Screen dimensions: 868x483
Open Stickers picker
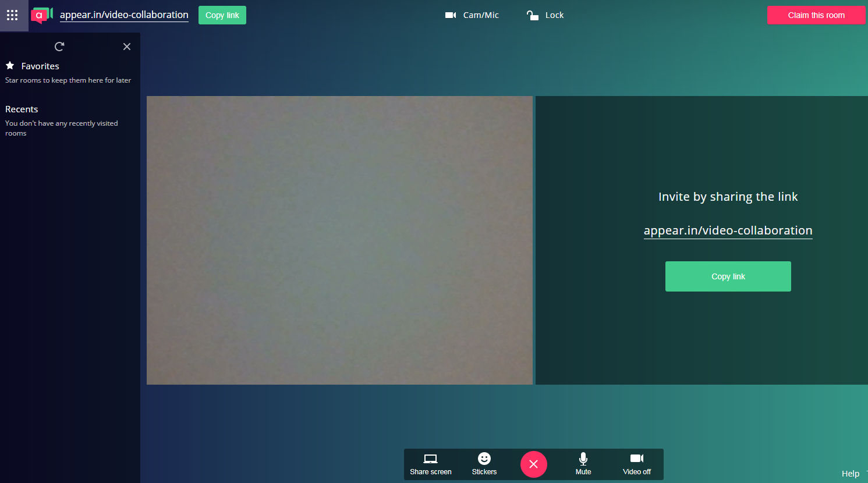[x=484, y=464]
